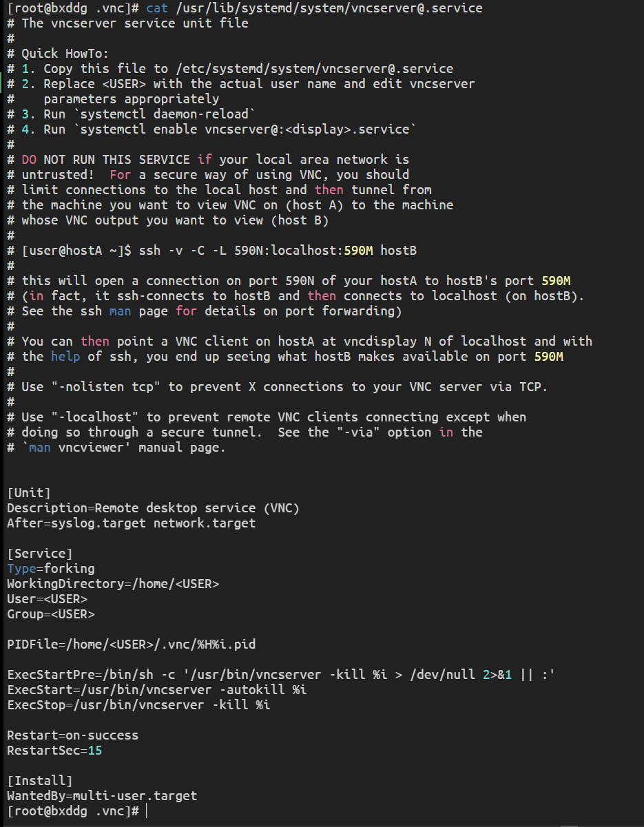Screen dimensions: 644x827
Task: Click the ExecStartPre line
Action: click(x=281, y=675)
